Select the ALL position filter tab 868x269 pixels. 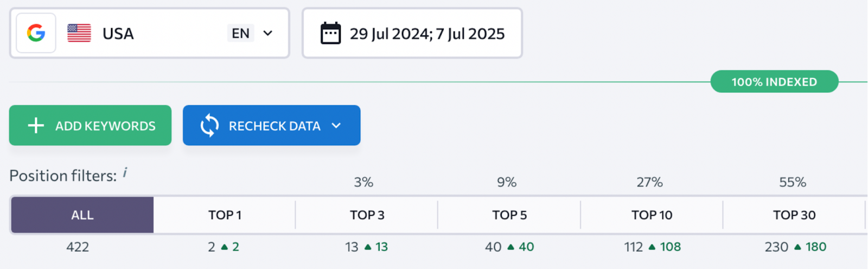[x=82, y=215]
